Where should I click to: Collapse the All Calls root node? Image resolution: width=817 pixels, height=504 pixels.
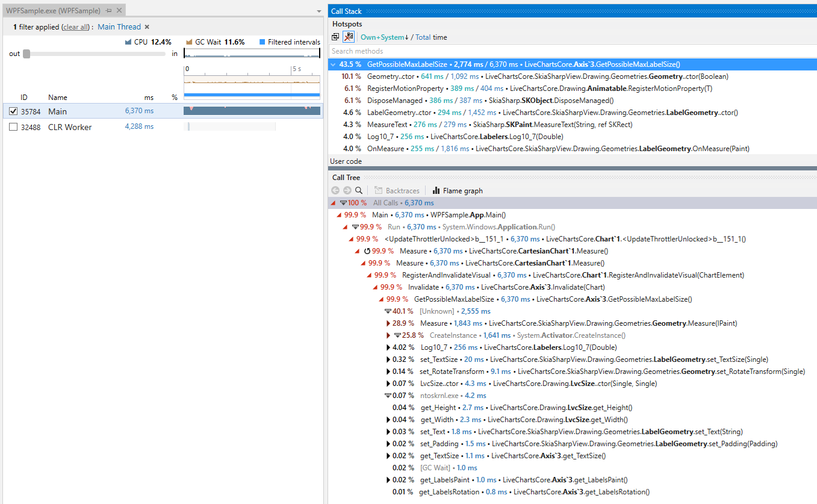[332, 203]
